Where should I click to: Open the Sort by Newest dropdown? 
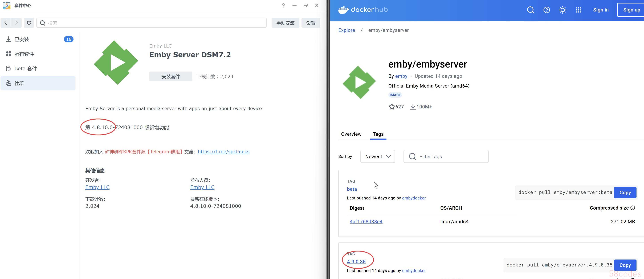(377, 156)
